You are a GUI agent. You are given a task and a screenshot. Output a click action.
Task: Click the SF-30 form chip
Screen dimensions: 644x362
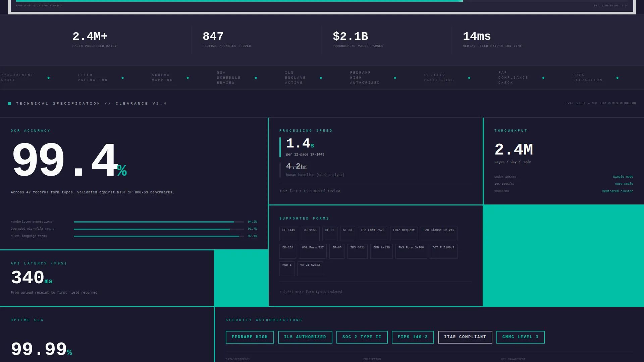coord(330,234)
